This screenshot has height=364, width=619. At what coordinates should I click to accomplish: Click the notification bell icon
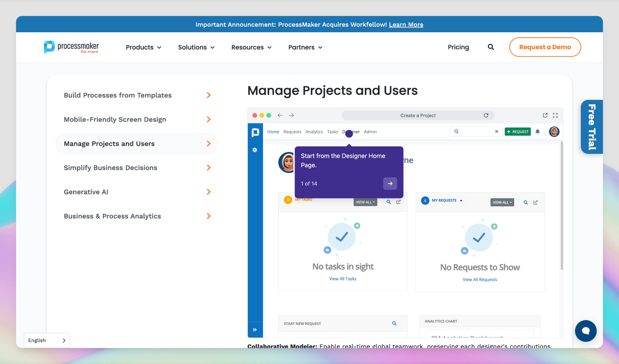pyautogui.click(x=537, y=132)
